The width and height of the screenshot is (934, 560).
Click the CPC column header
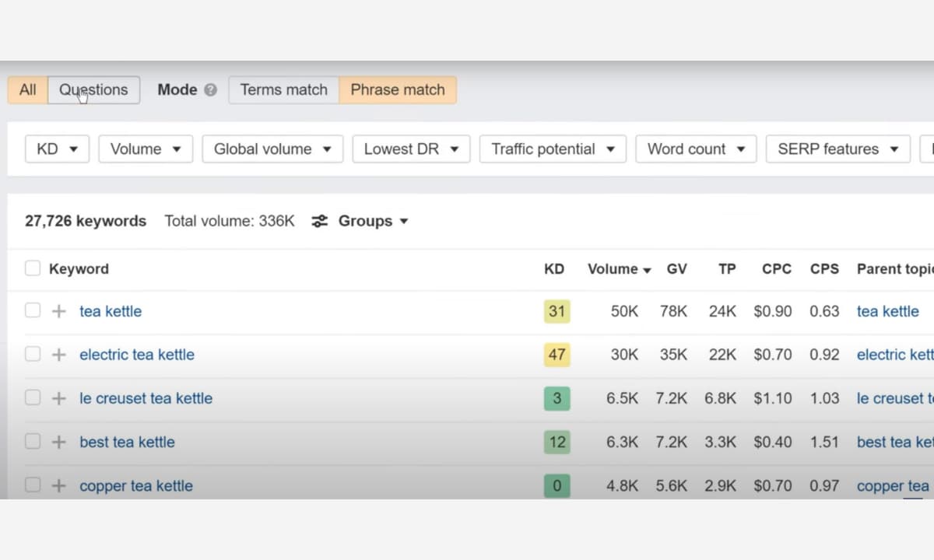pyautogui.click(x=777, y=269)
